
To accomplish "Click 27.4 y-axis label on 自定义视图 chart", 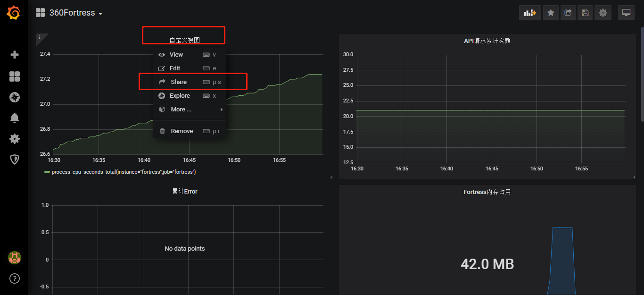I will (45, 54).
